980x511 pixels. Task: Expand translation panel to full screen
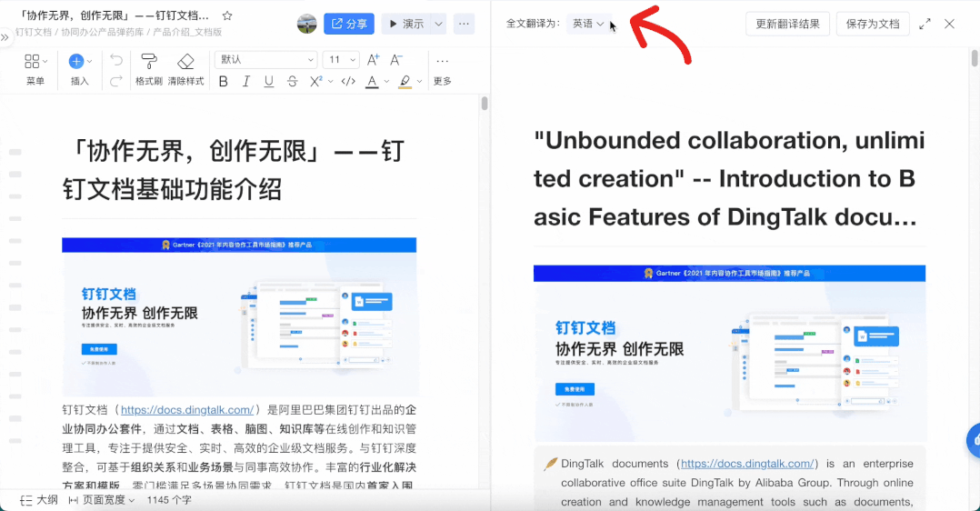[x=925, y=24]
